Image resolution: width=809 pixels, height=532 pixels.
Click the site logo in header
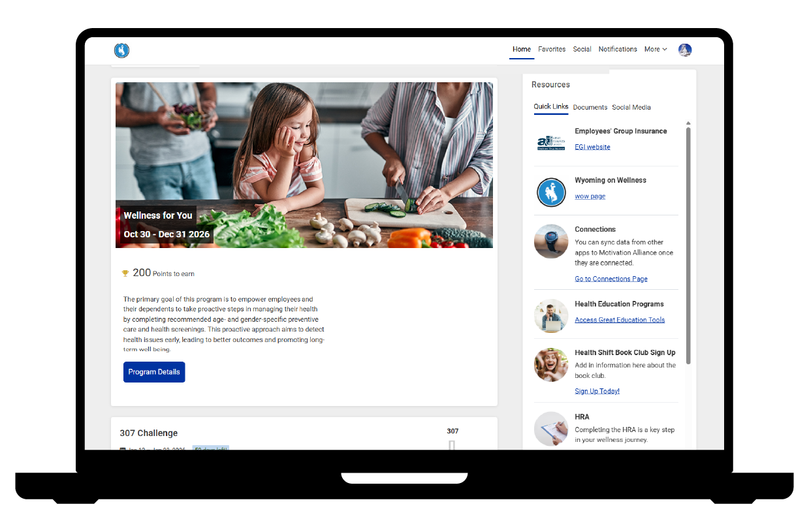[x=121, y=50]
